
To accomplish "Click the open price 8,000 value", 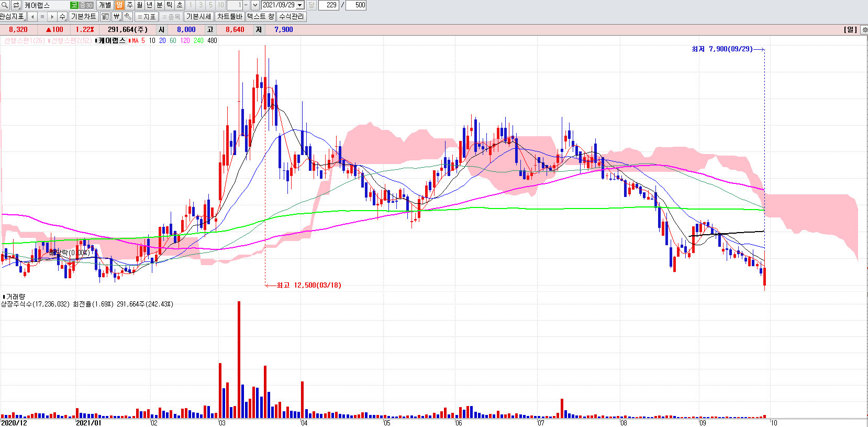I will click(x=186, y=30).
